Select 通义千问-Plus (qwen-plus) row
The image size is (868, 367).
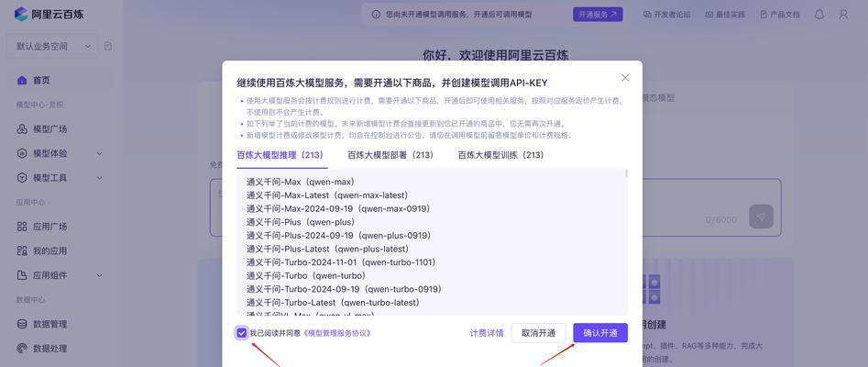(x=301, y=222)
